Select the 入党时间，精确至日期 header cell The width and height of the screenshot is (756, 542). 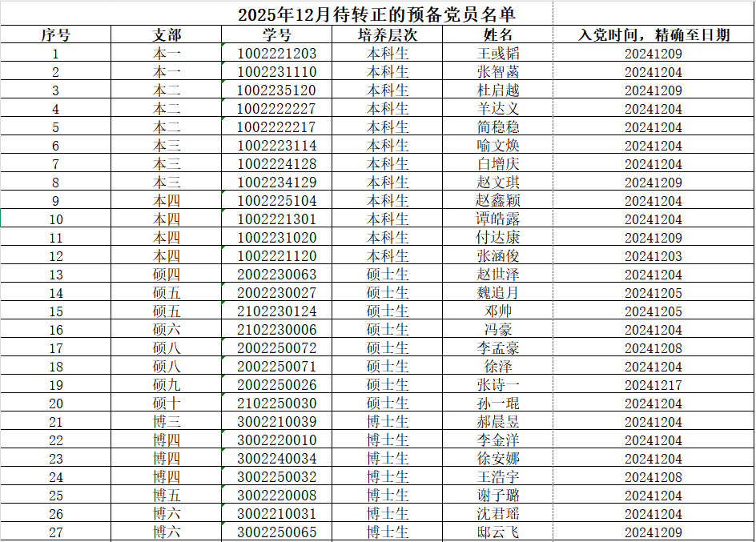point(653,35)
